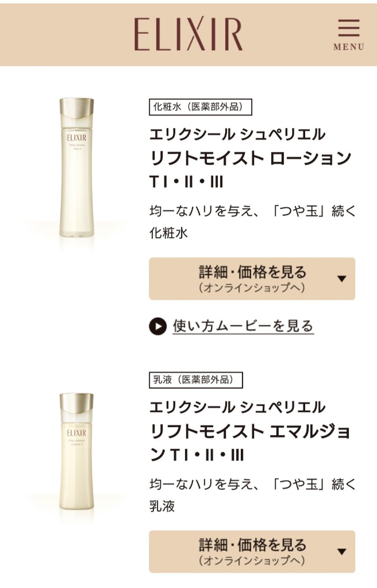Click MENU text label under hamburger
Screen dimensions: 377x588
click(349, 47)
